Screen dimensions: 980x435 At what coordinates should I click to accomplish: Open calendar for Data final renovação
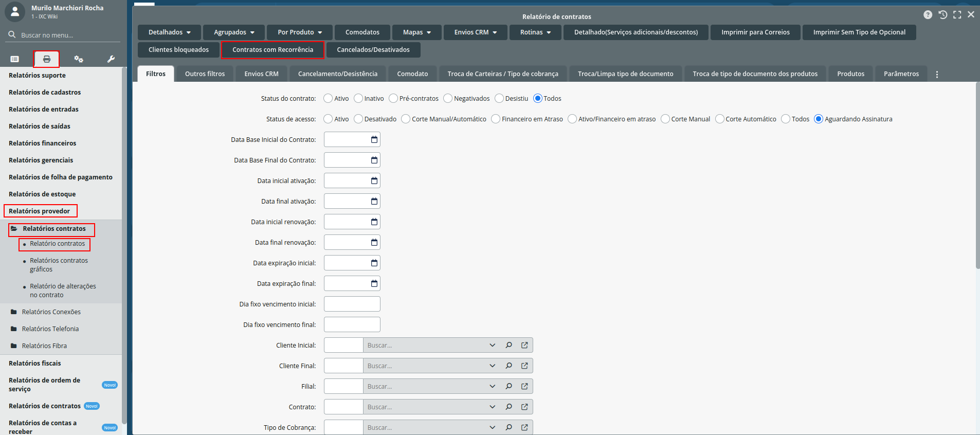374,242
